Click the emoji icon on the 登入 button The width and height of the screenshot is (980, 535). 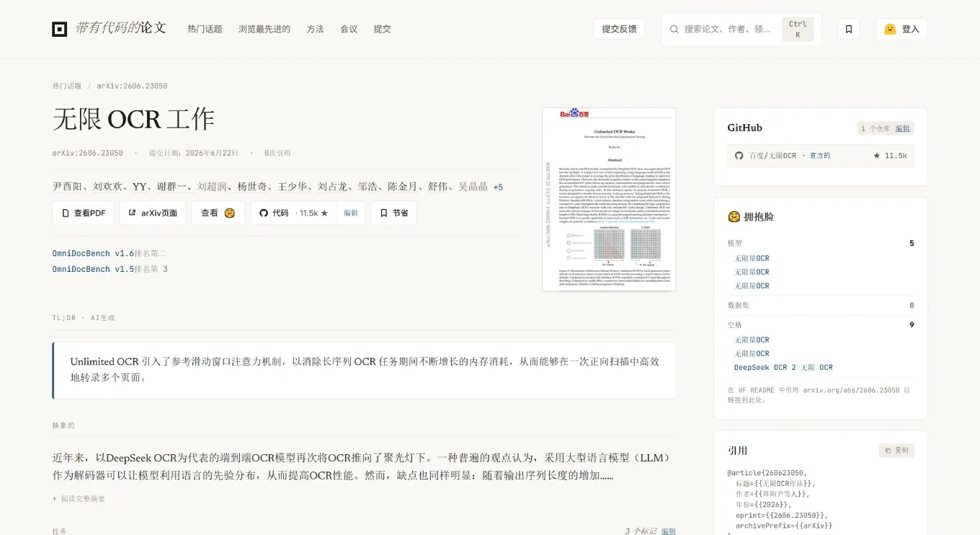coord(890,29)
